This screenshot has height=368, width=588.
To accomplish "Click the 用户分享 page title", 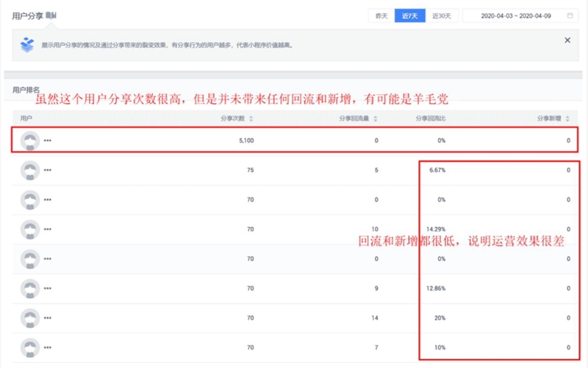I will tap(27, 15).
